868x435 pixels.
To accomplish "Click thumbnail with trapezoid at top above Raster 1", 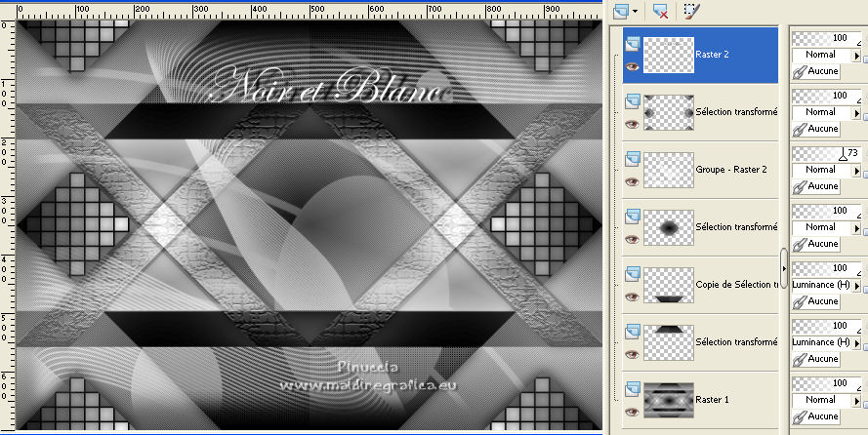I will click(x=669, y=342).
